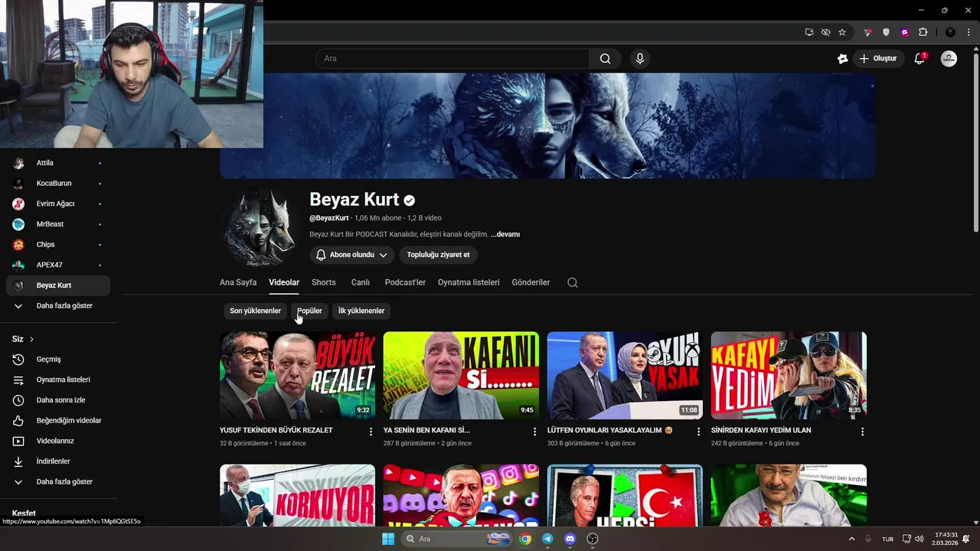The image size is (980, 551).
Task: Open the taskbar volume control
Action: [920, 539]
